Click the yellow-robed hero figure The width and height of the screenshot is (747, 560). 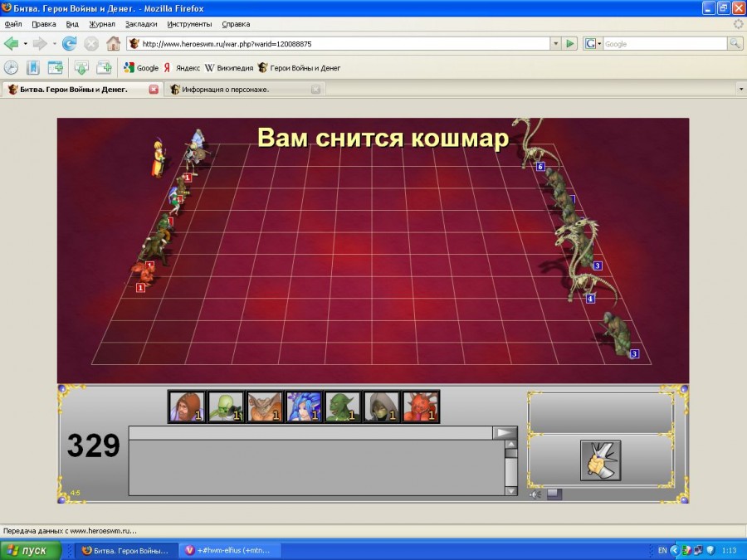[159, 158]
